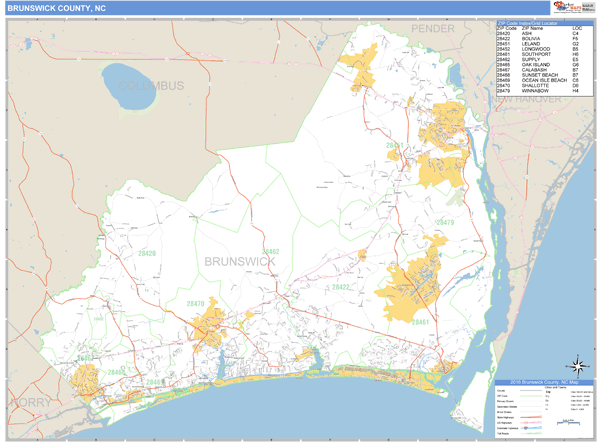Select the 28420 ZIP code label on map
This screenshot has height=442, width=600.
point(147,254)
